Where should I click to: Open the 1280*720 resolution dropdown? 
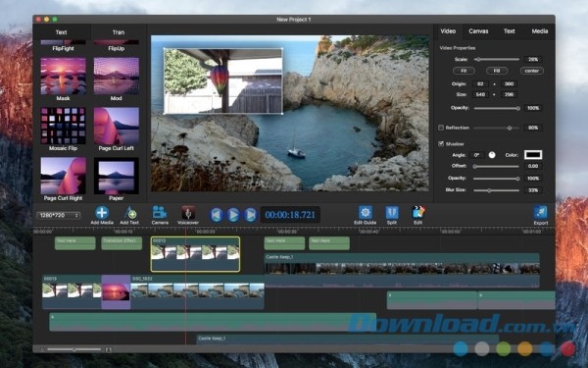coord(58,215)
